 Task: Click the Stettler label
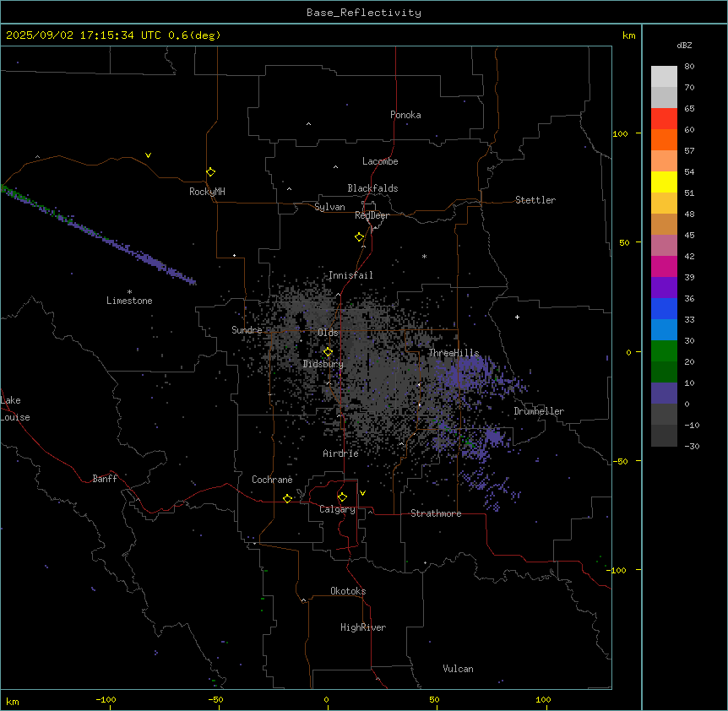(535, 200)
